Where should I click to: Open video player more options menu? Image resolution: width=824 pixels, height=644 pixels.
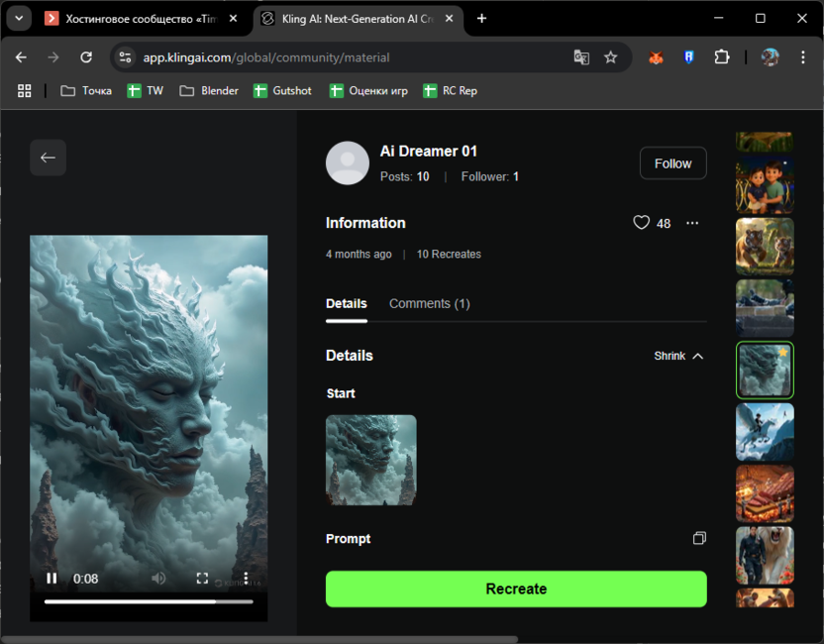point(246,579)
